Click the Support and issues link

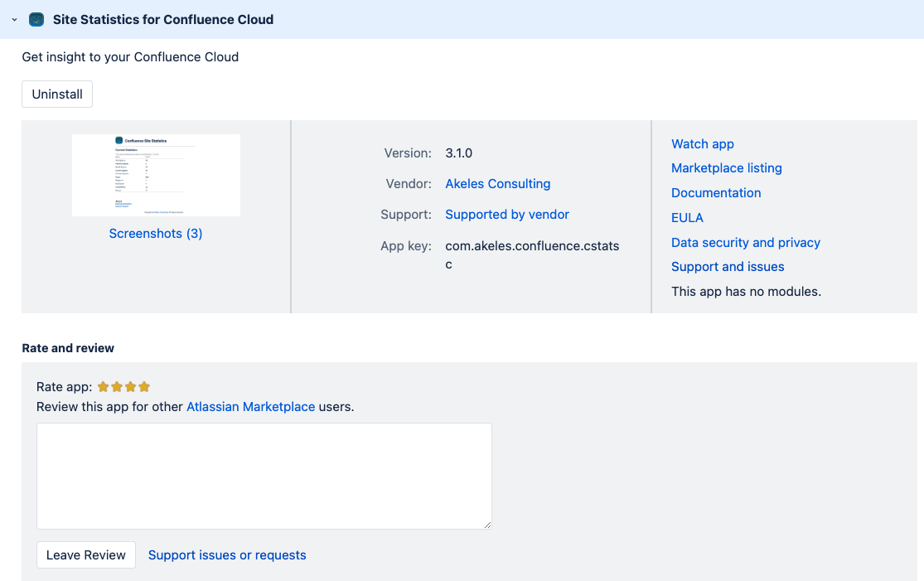tap(727, 267)
